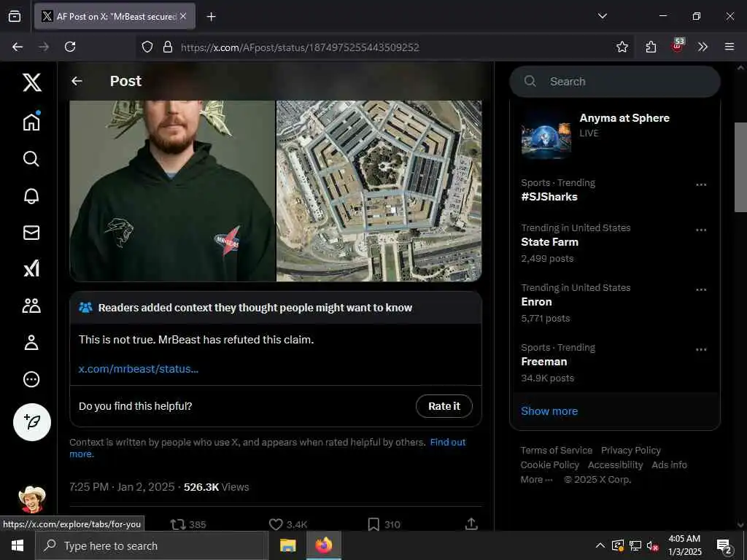
Task: Open Communities icon in sidebar
Action: pyautogui.click(x=31, y=306)
